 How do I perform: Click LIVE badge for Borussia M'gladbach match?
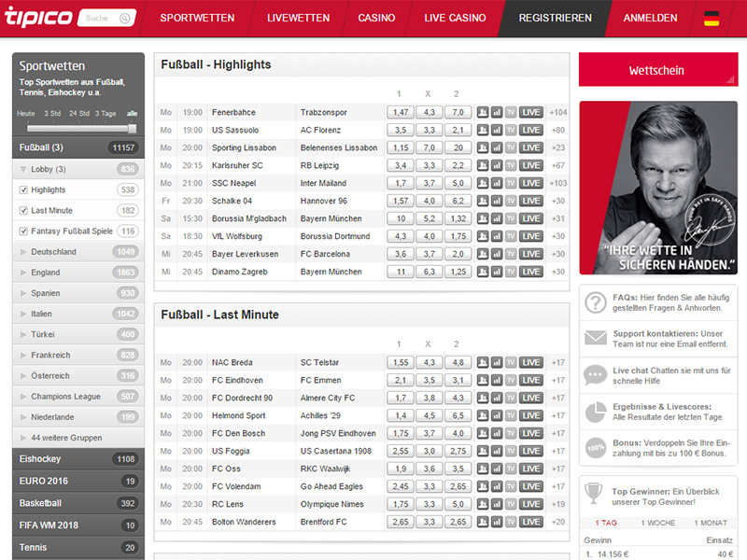point(530,218)
